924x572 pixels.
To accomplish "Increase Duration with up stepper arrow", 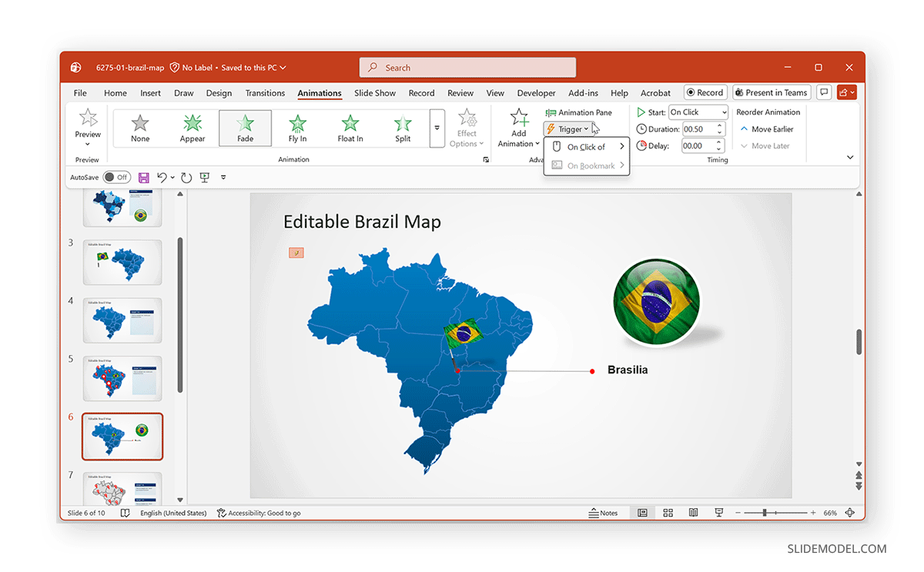I will pos(721,125).
